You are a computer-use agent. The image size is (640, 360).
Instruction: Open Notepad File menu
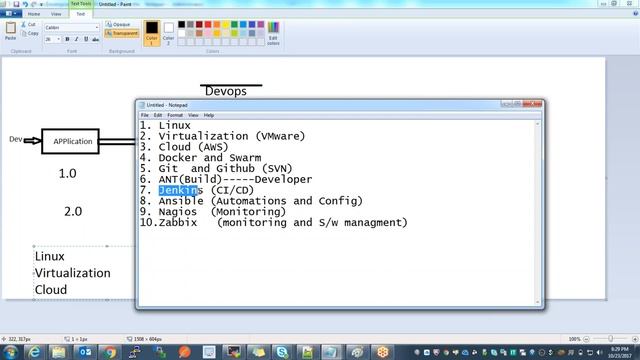coord(144,116)
